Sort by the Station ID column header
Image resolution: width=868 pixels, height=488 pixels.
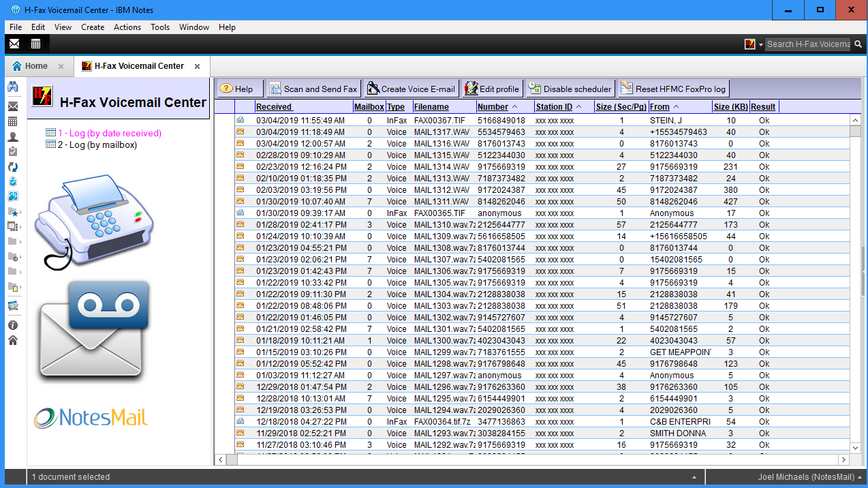(x=554, y=107)
